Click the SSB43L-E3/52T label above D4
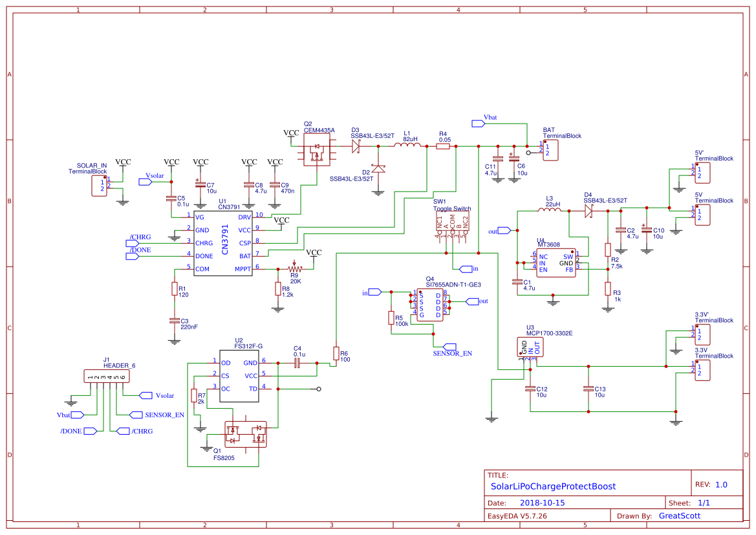 [605, 201]
